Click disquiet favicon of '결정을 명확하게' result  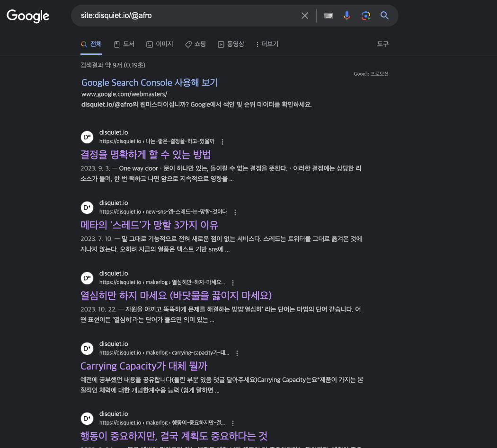pyautogui.click(x=87, y=137)
